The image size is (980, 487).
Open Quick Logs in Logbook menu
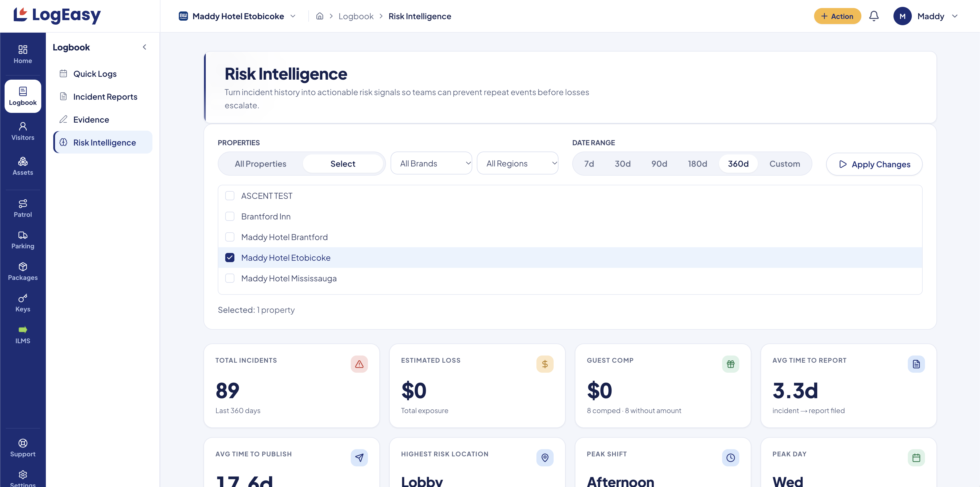pyautogui.click(x=103, y=74)
